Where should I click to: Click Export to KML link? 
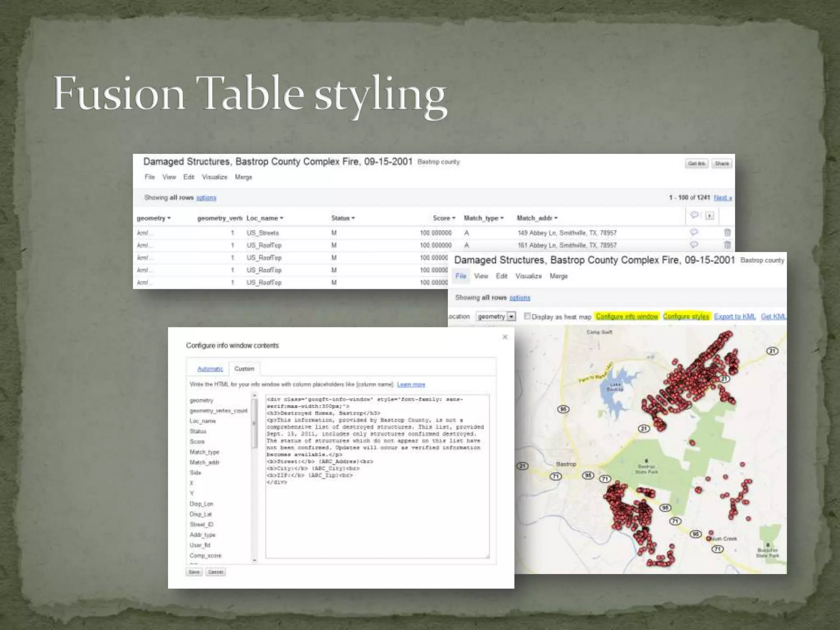(735, 316)
